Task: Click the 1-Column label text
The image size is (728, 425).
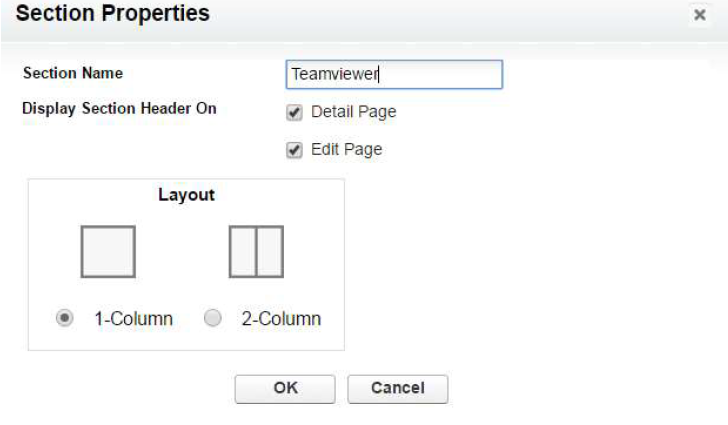Action: point(134,319)
